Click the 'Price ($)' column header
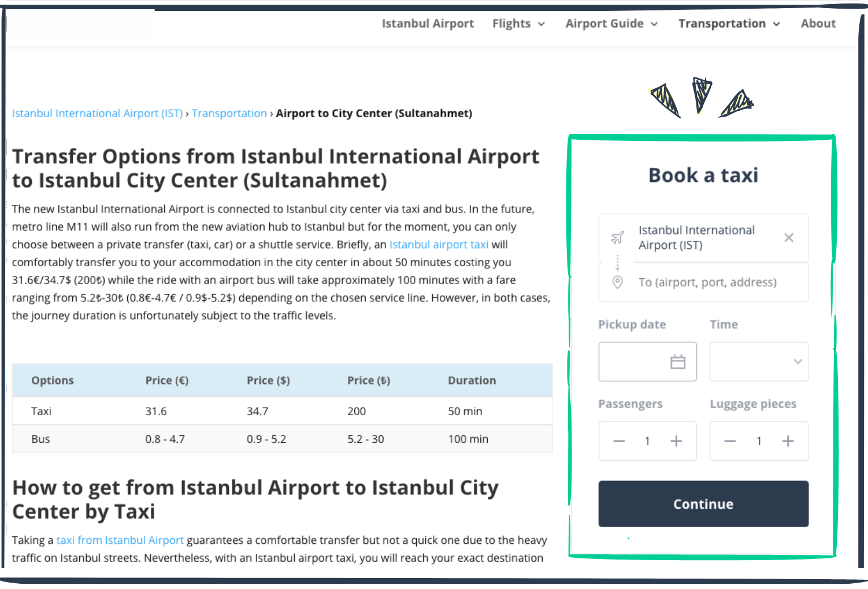868x589 pixels. tap(268, 381)
